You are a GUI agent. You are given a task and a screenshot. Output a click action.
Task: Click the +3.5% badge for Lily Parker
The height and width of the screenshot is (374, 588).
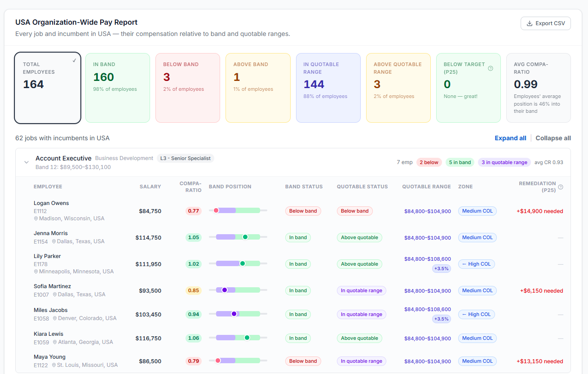coord(441,269)
